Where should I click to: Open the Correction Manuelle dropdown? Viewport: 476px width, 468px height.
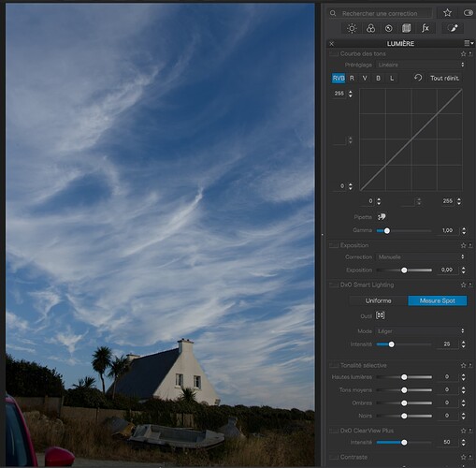tap(421, 256)
